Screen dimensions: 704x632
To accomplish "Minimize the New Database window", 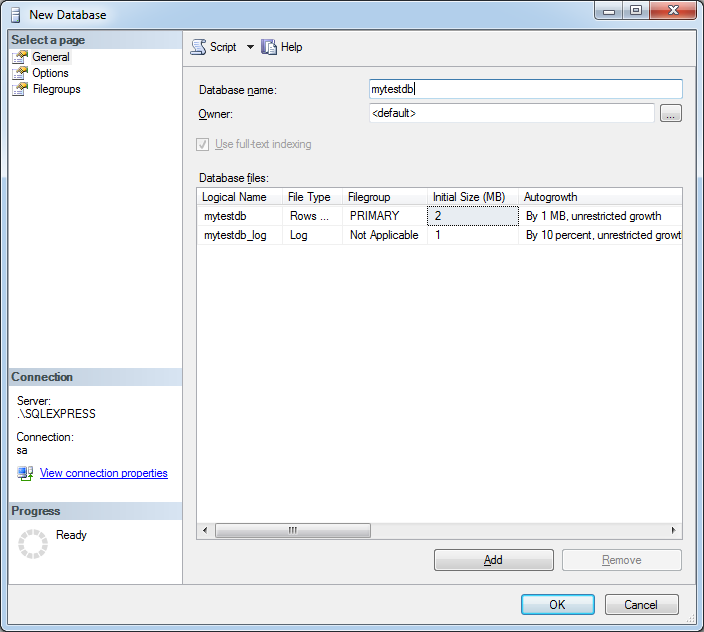I will click(x=609, y=11).
